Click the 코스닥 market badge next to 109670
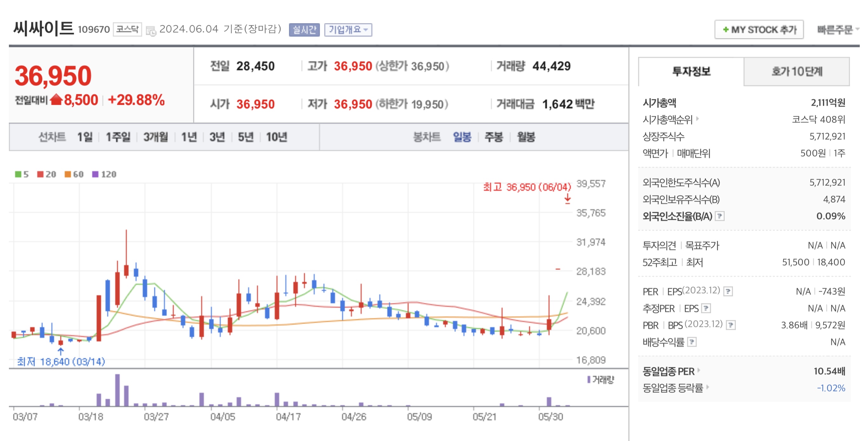 (x=127, y=30)
